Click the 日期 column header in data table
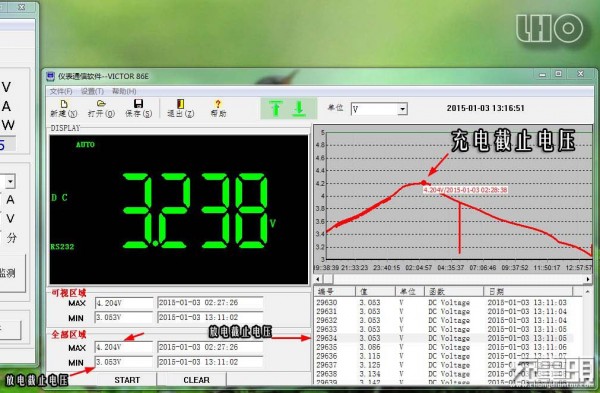Viewport: 600px width, 393px height. coord(528,292)
